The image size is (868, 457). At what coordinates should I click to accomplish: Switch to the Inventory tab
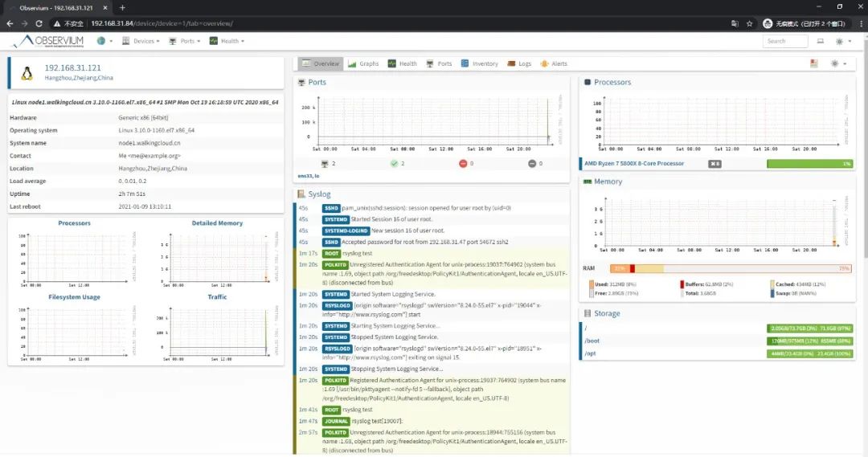(479, 63)
